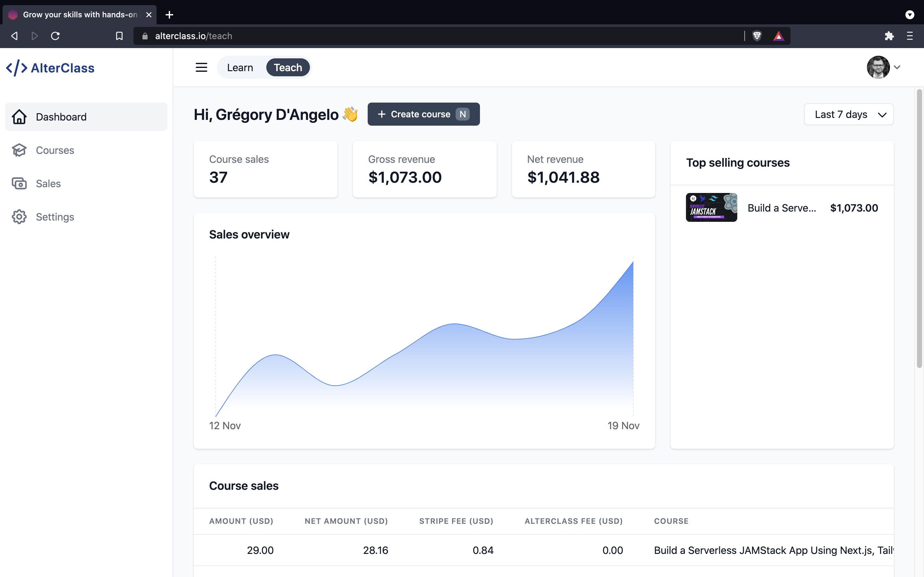Click the Brave Shields lion icon
Screen dimensions: 924x577
pos(757,36)
